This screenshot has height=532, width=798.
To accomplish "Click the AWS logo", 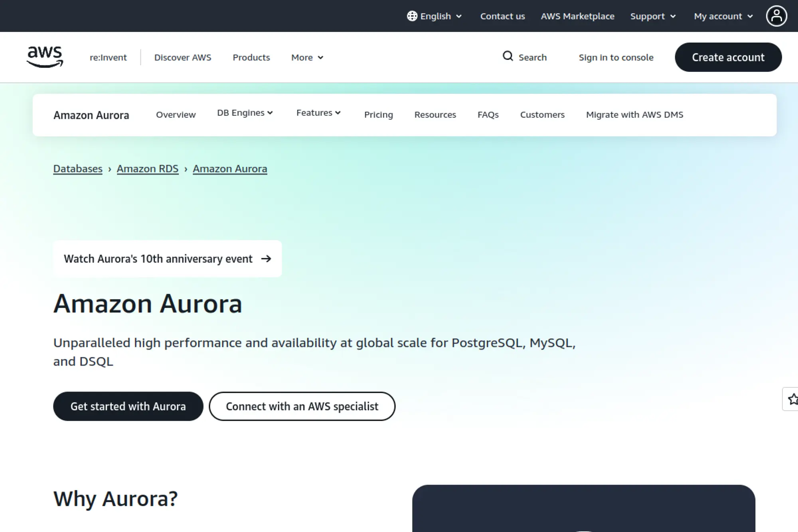I will 45,57.
